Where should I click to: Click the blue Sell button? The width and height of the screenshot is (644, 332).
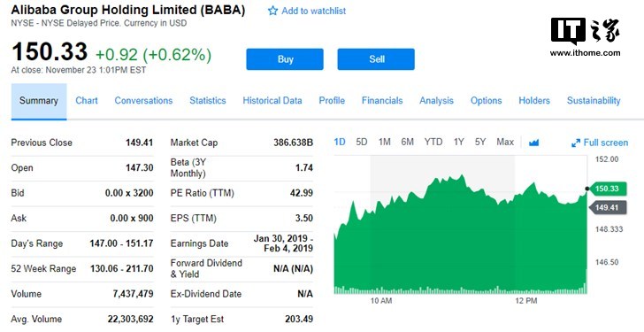click(376, 59)
